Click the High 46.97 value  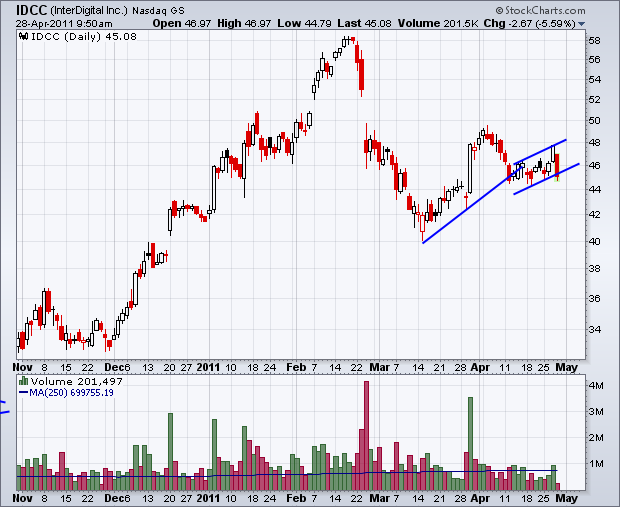[x=244, y=24]
